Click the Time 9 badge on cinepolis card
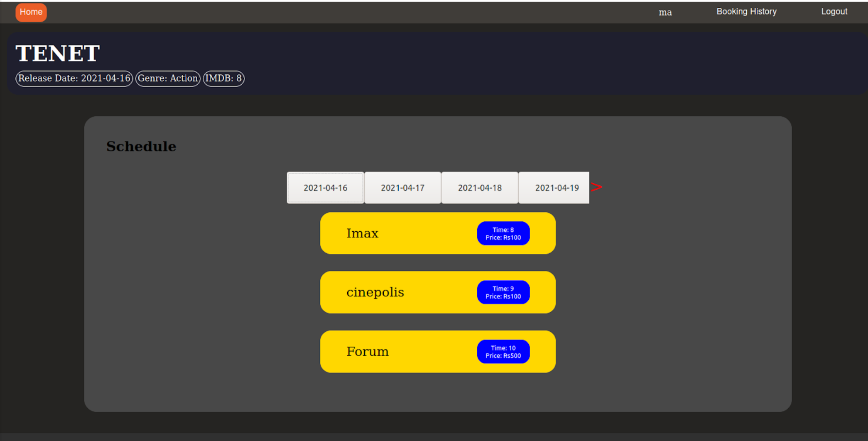Viewport: 868px width, 441px height. pyautogui.click(x=503, y=292)
